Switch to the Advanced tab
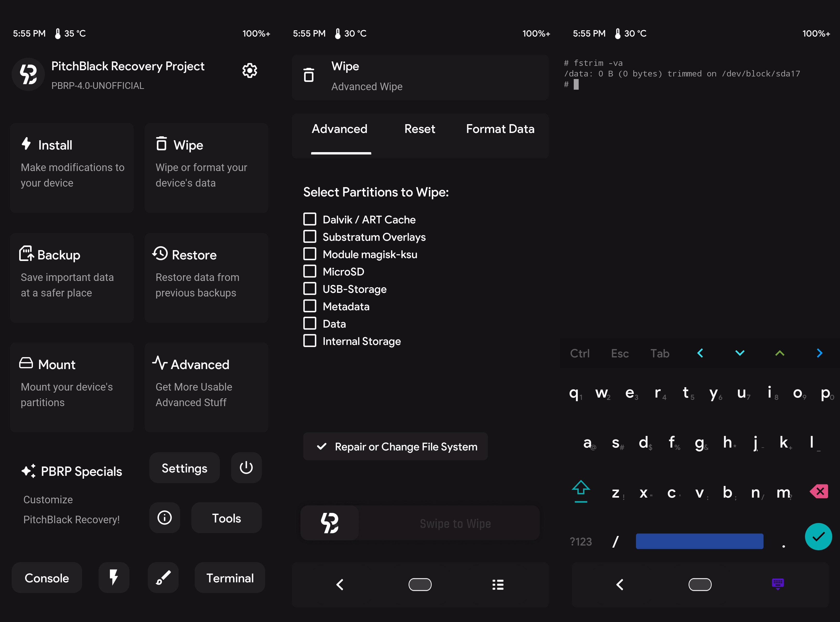Screen dimensions: 840x622 tap(339, 129)
